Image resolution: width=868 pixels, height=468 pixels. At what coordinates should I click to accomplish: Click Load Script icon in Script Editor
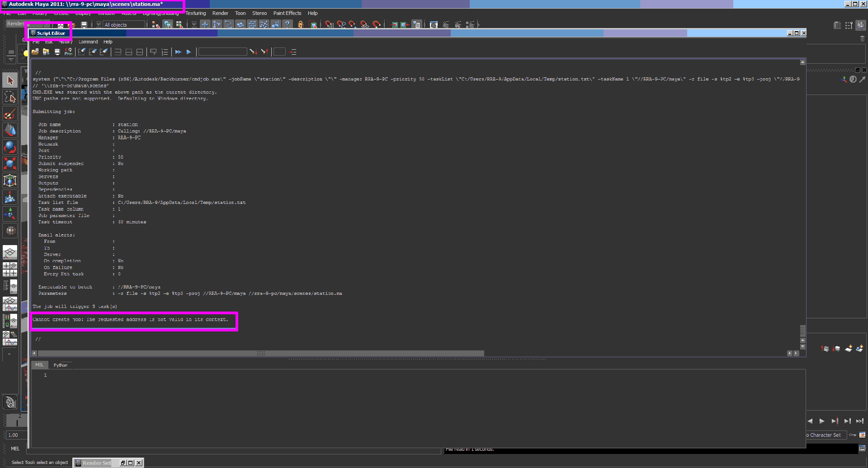click(x=35, y=52)
